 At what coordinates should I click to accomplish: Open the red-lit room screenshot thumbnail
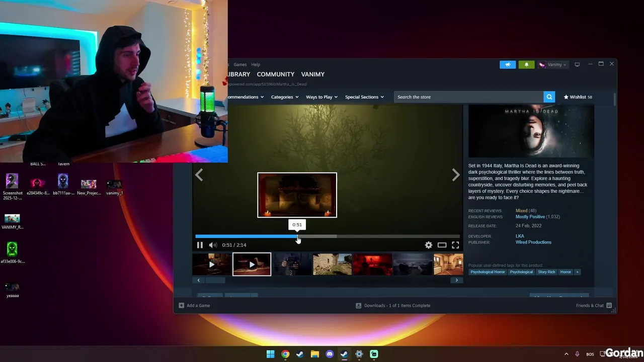(x=372, y=264)
